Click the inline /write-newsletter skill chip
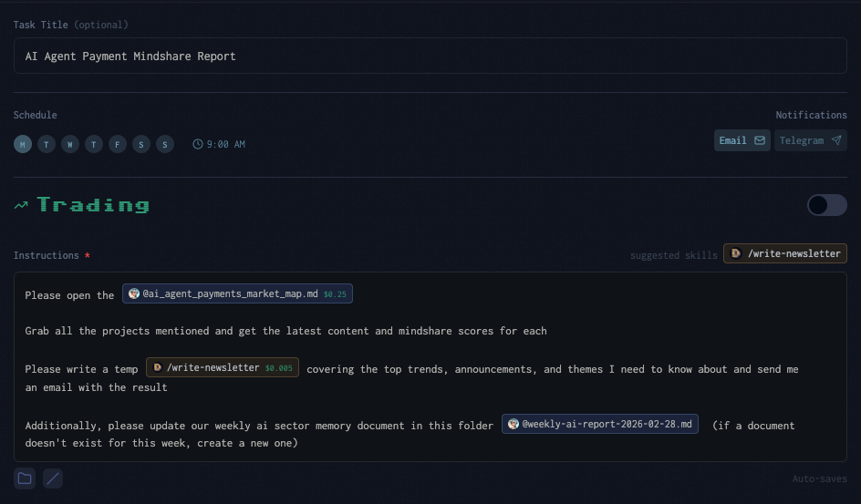This screenshot has height=504, width=861. click(x=223, y=367)
